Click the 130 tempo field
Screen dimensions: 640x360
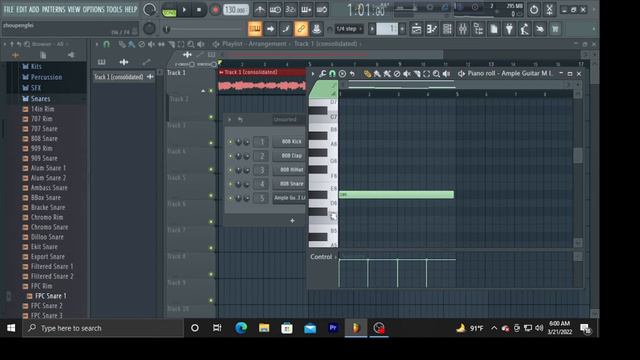(x=236, y=9)
